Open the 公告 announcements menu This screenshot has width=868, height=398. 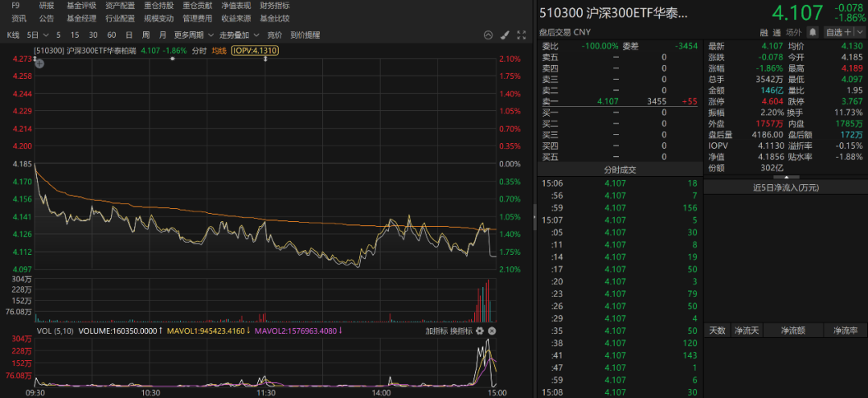pyautogui.click(x=47, y=18)
